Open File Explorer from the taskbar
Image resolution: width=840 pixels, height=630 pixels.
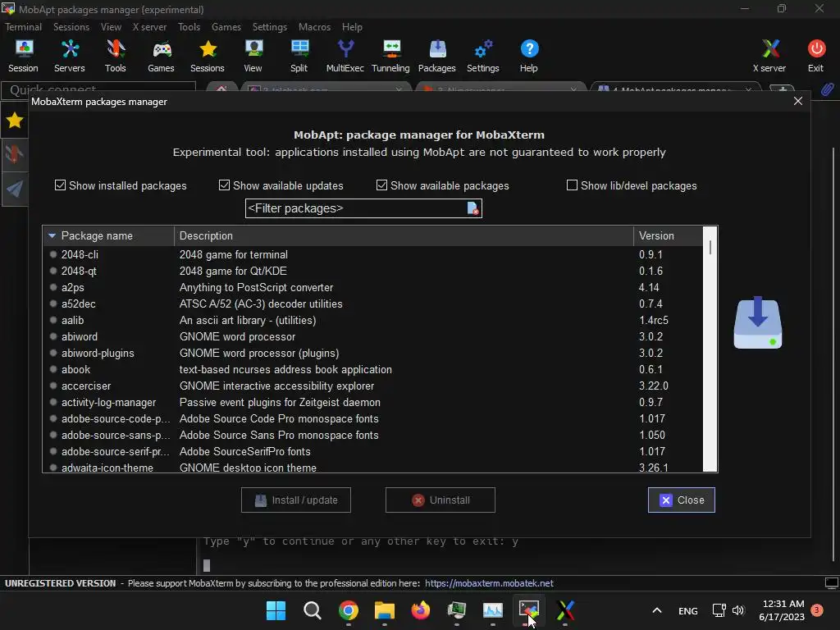(x=385, y=610)
